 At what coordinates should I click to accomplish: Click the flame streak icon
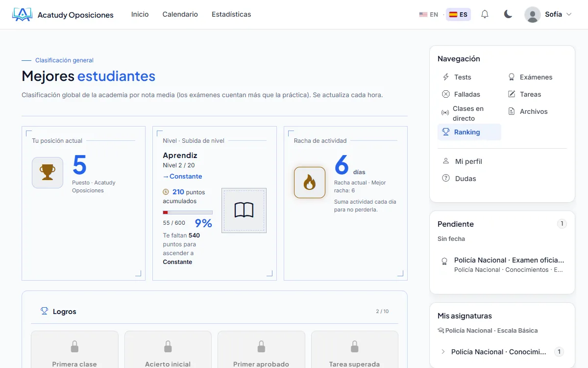tap(310, 183)
